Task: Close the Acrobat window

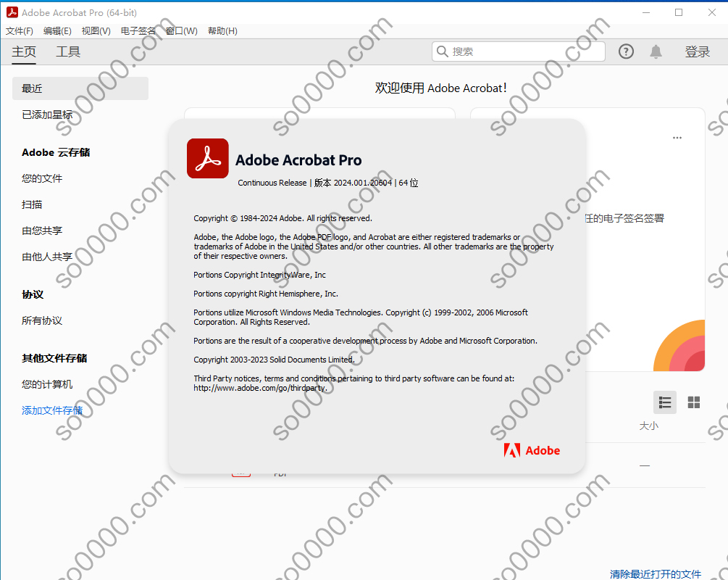Action: tap(712, 12)
